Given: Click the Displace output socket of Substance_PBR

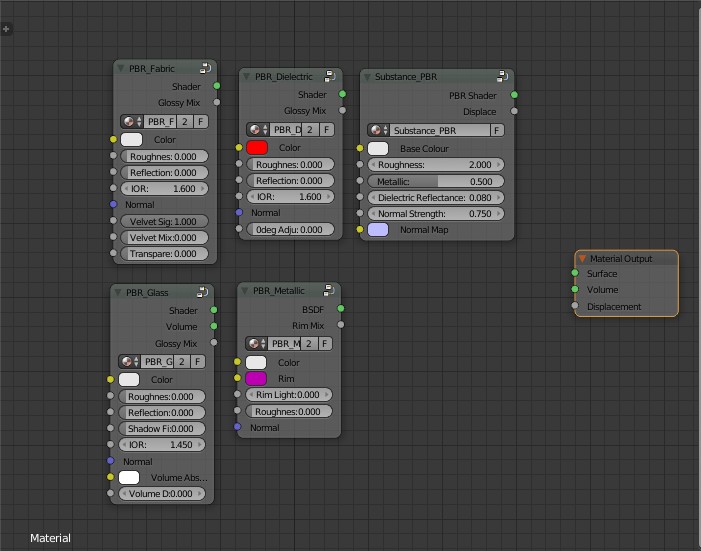Looking at the screenshot, I should pos(514,111).
